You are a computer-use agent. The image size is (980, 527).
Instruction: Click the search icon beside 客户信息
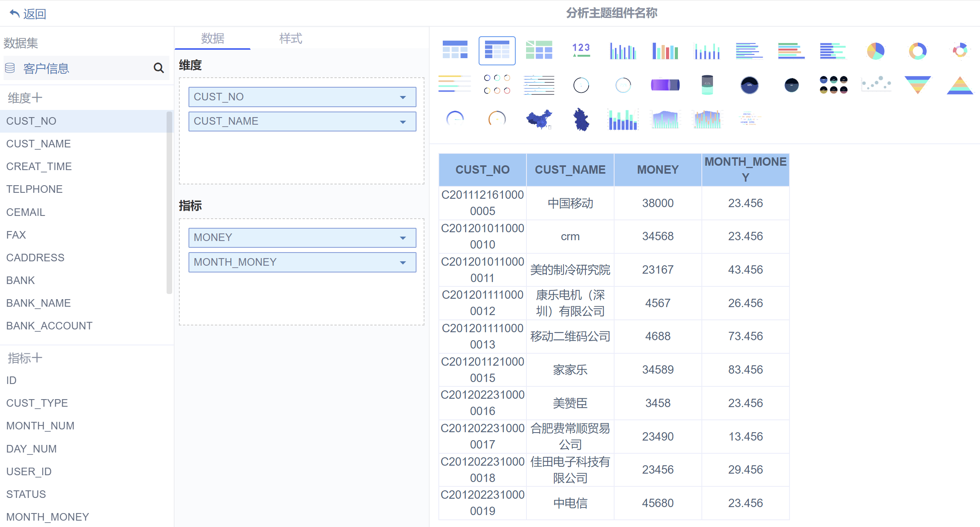[159, 68]
